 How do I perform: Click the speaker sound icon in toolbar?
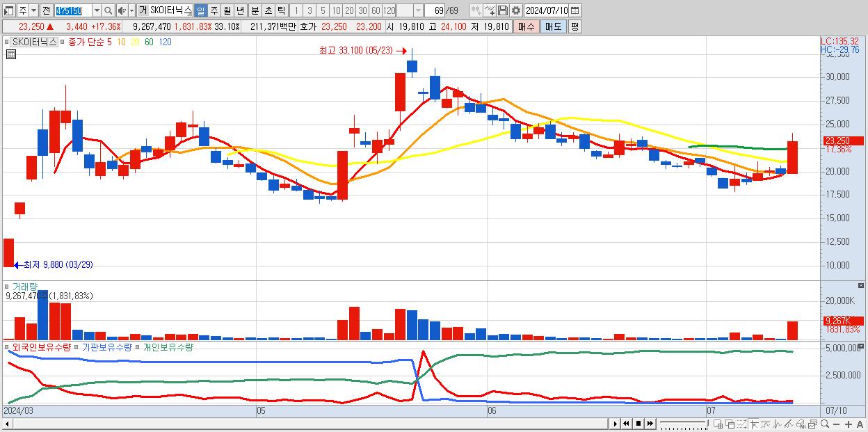coord(122,10)
